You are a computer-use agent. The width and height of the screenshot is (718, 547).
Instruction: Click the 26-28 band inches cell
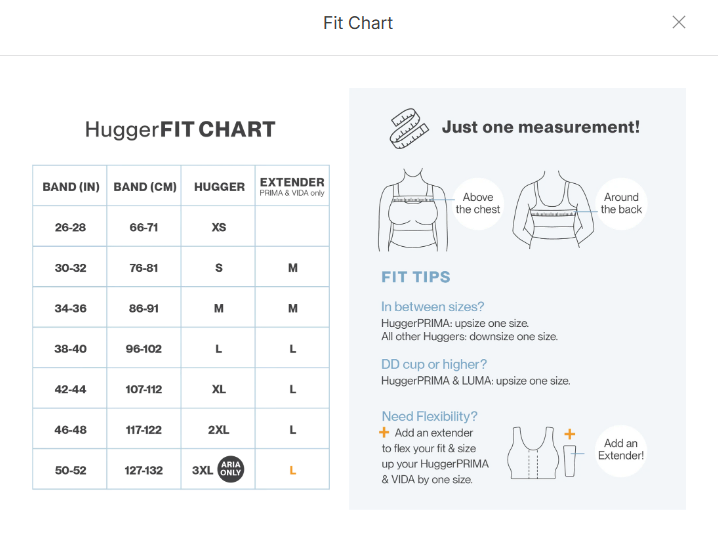pos(71,227)
